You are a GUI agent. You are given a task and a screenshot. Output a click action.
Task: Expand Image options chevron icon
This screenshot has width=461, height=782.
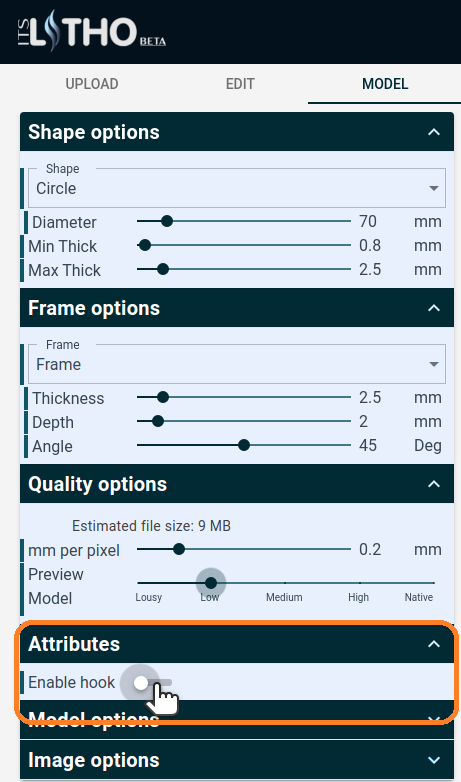coord(434,760)
